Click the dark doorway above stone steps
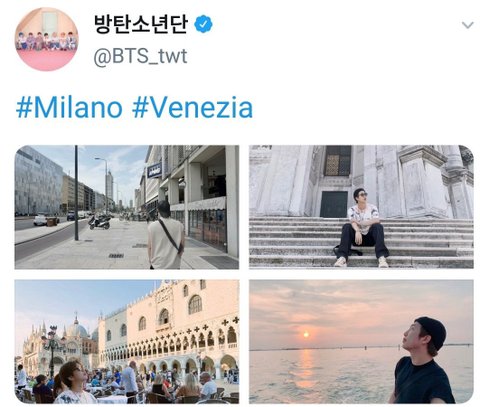This screenshot has height=407, width=480. pyautogui.click(x=334, y=204)
